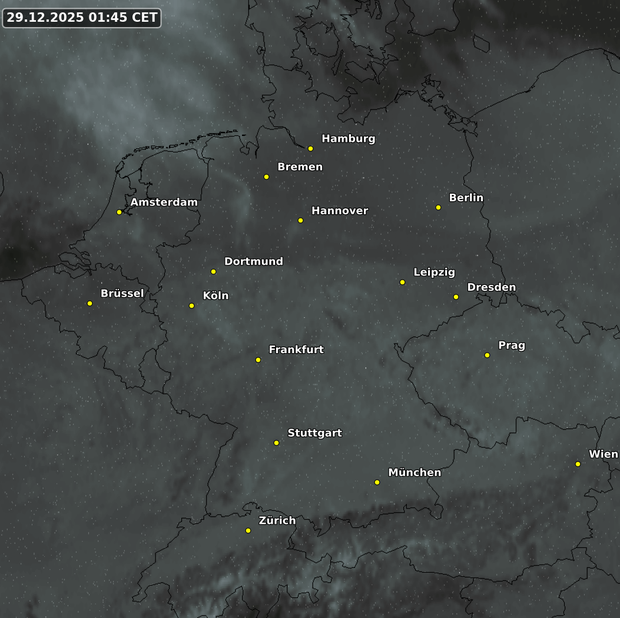Click the yellow dot for Köln

(x=192, y=306)
